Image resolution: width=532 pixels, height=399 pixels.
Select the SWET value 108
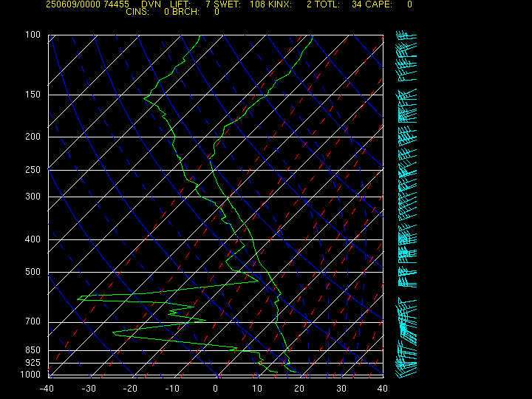[257, 4]
